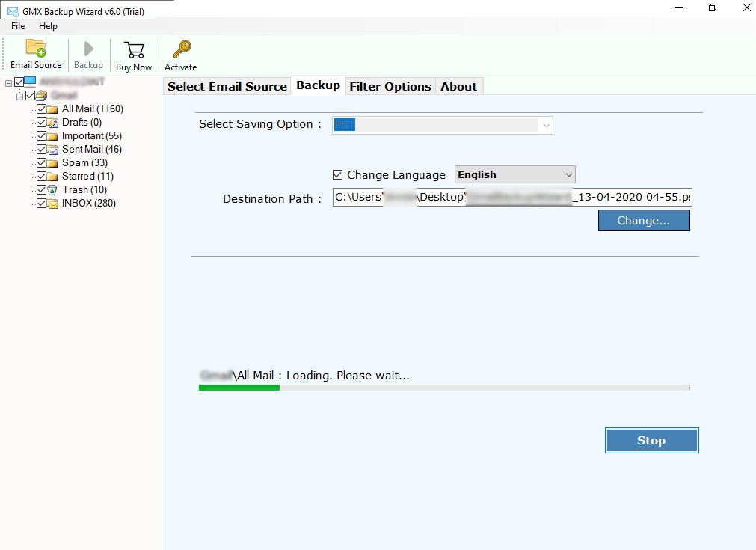Select the Important (55) tree label

point(92,135)
